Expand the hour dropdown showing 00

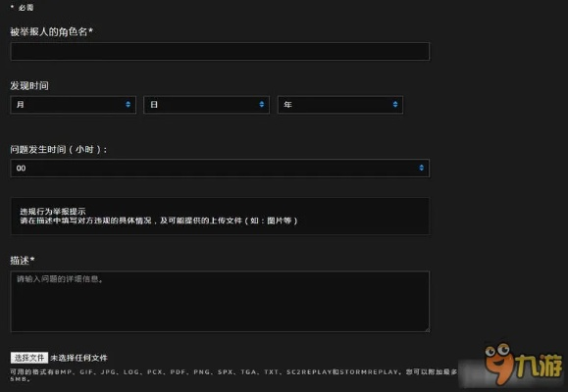click(x=220, y=168)
